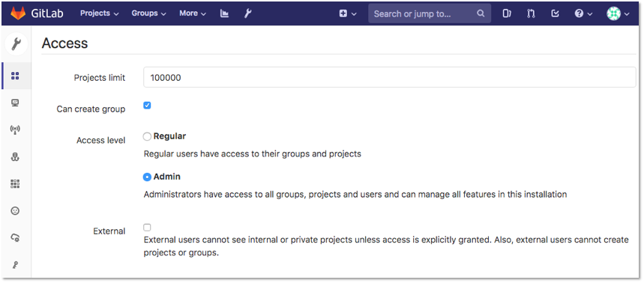The width and height of the screenshot is (644, 283).
Task: Open the user avatar profile menu
Action: tap(618, 13)
